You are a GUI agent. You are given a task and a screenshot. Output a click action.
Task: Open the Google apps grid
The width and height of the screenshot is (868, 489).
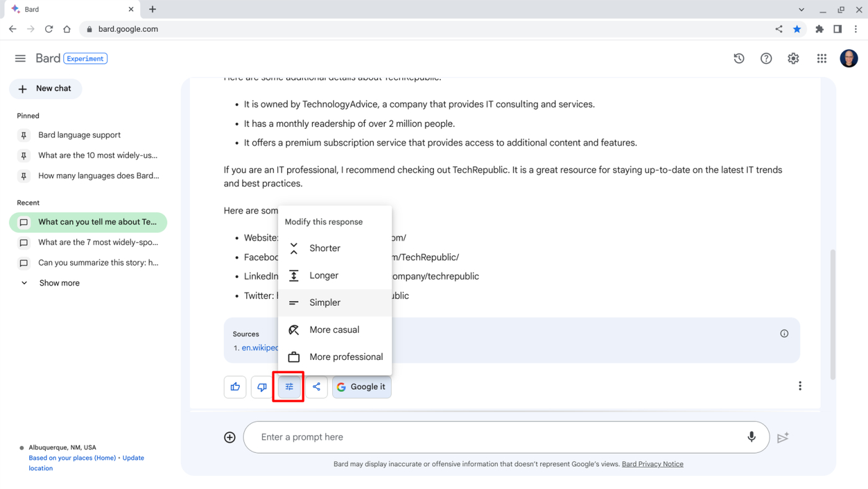[x=821, y=58]
